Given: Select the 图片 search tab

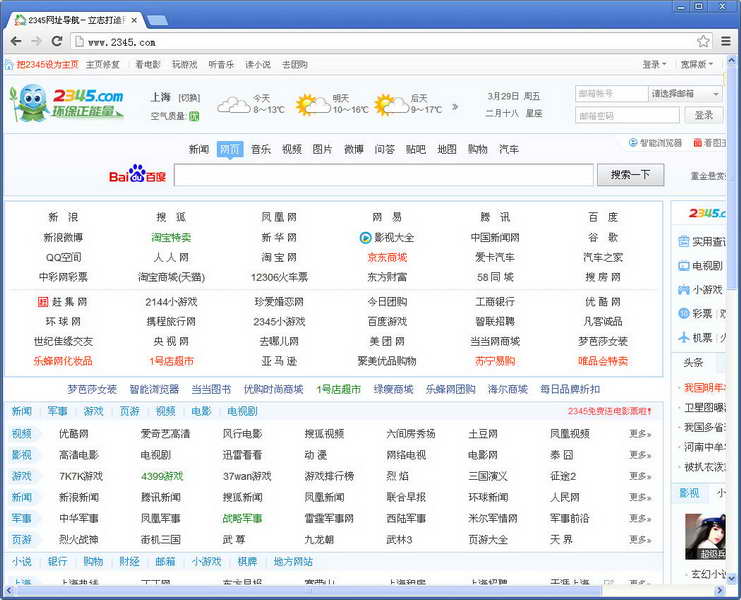Looking at the screenshot, I should [323, 149].
